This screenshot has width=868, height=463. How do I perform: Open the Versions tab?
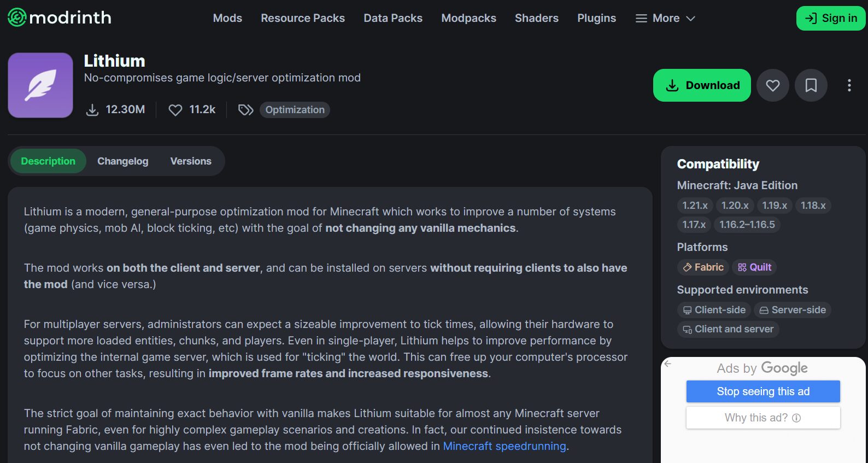(x=191, y=161)
